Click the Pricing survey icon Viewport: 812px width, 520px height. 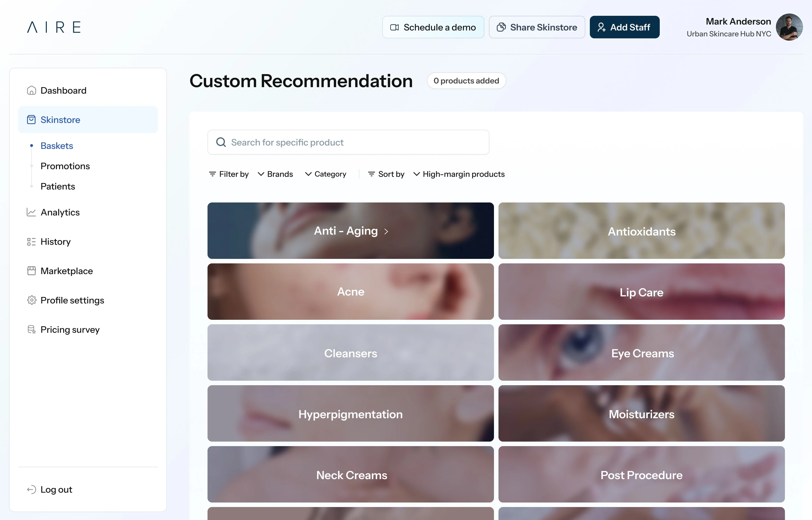[31, 329]
